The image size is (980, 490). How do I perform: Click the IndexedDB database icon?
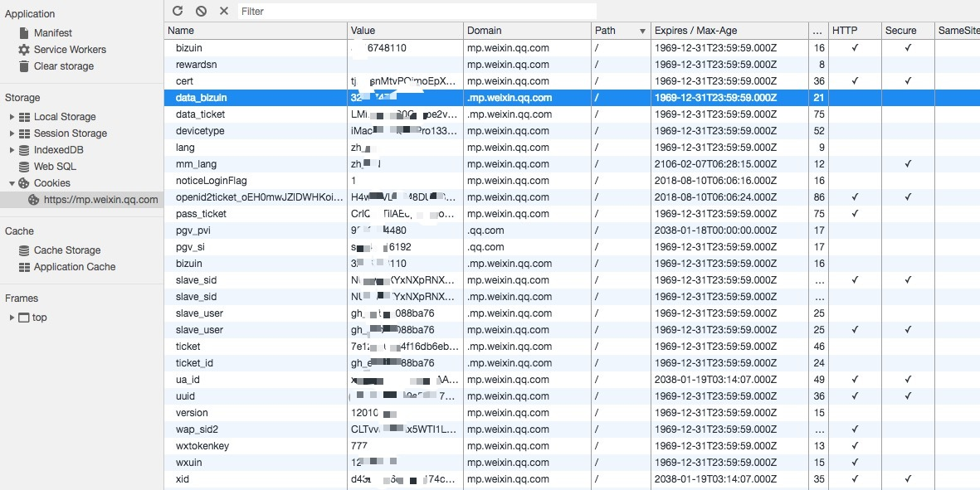24,150
